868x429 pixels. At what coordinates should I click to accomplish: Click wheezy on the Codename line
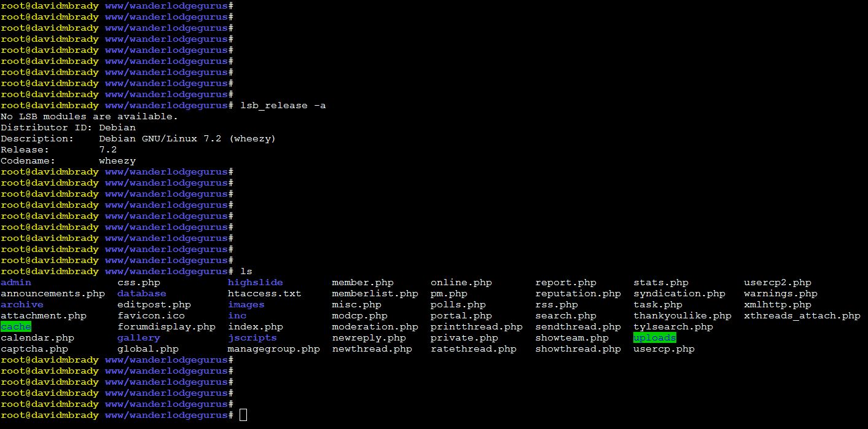click(x=117, y=161)
